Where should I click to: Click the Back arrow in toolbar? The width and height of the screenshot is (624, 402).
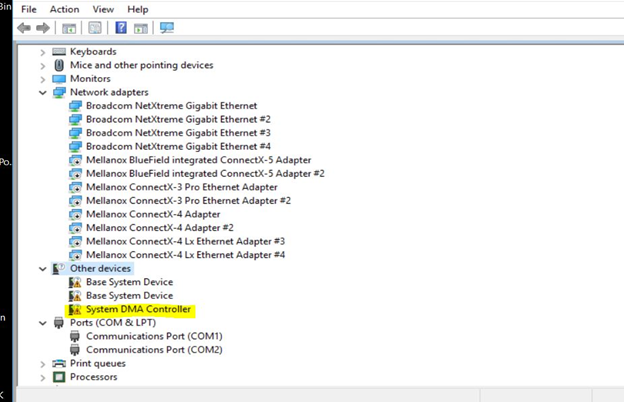25,28
